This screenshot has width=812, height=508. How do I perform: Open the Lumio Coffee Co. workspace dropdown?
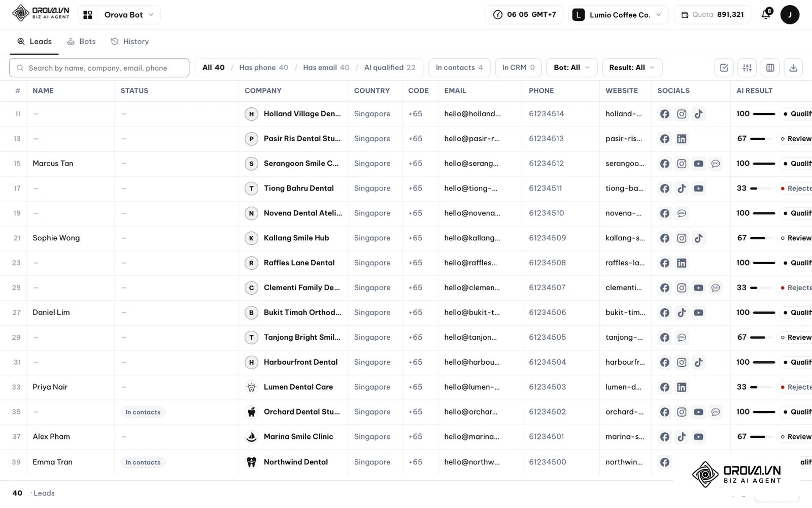[x=618, y=15]
